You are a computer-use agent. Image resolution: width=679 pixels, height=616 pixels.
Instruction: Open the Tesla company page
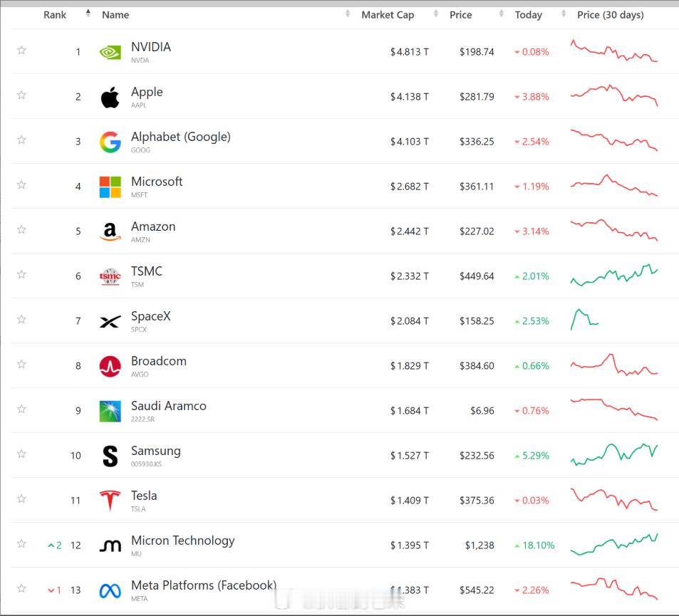point(144,495)
